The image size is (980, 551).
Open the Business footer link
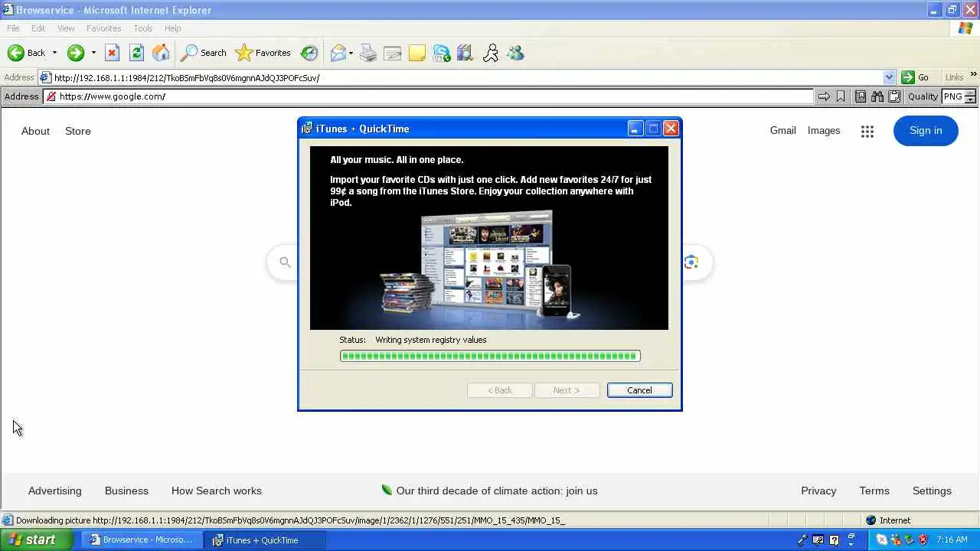(126, 491)
